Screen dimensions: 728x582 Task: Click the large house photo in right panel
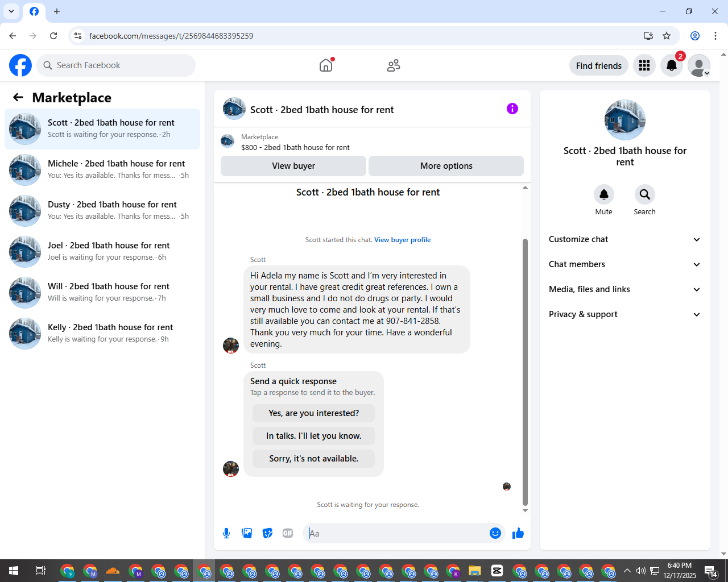click(625, 120)
